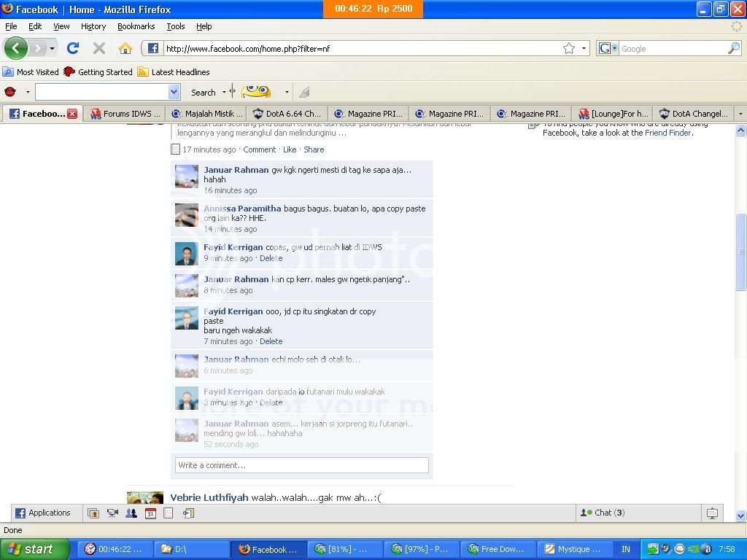Open the [81%] download taskbar window

tap(345, 549)
